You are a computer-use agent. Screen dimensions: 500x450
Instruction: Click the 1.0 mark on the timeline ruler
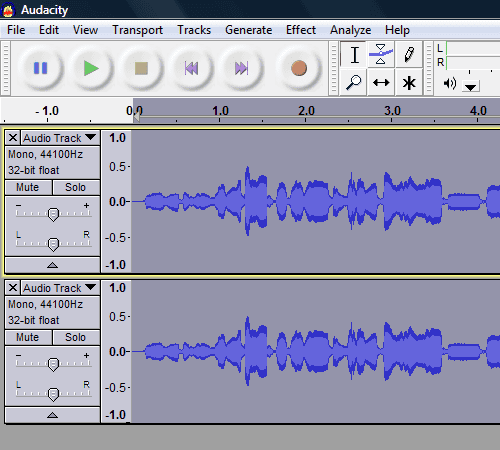[220, 111]
